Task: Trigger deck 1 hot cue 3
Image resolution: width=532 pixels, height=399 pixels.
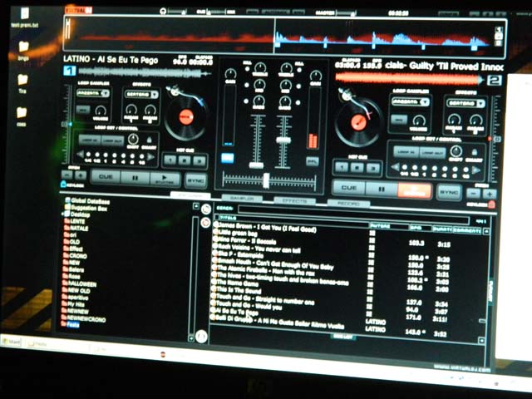Action: [x=199, y=160]
